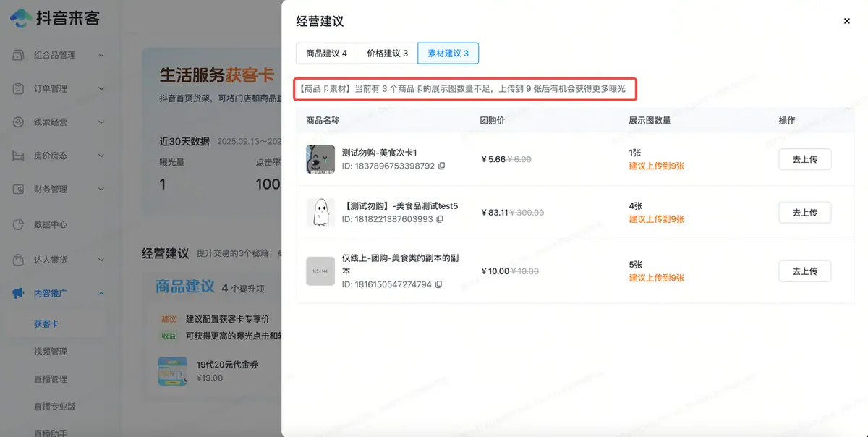Open the gray placeholder thumbnail of 仅线上-团购

pyautogui.click(x=320, y=271)
